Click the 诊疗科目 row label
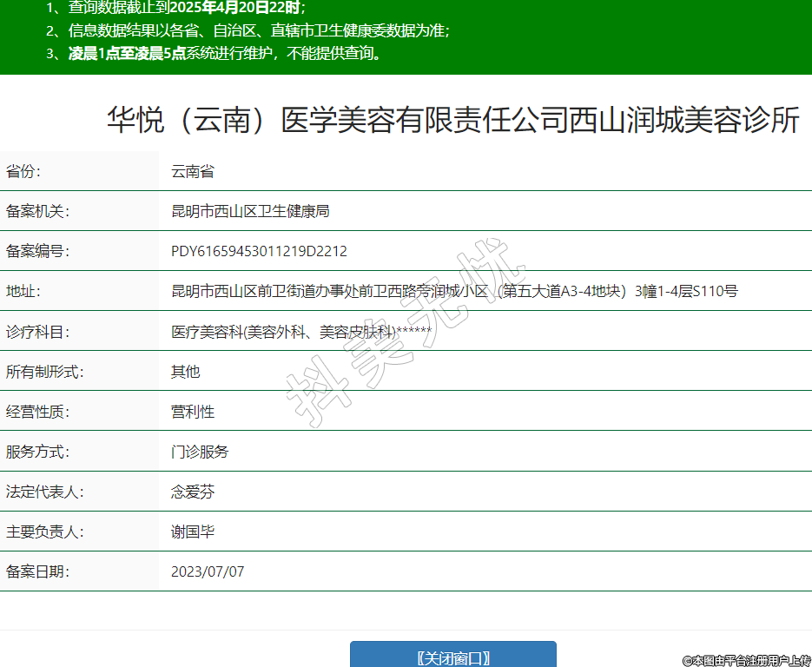812x667 pixels. click(x=37, y=332)
